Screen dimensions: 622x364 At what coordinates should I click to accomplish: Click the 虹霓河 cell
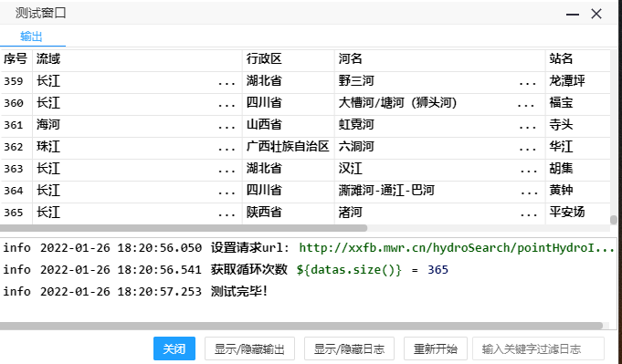point(356,125)
